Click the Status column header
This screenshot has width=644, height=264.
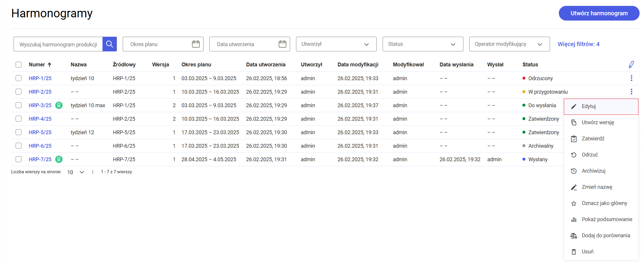(x=530, y=65)
